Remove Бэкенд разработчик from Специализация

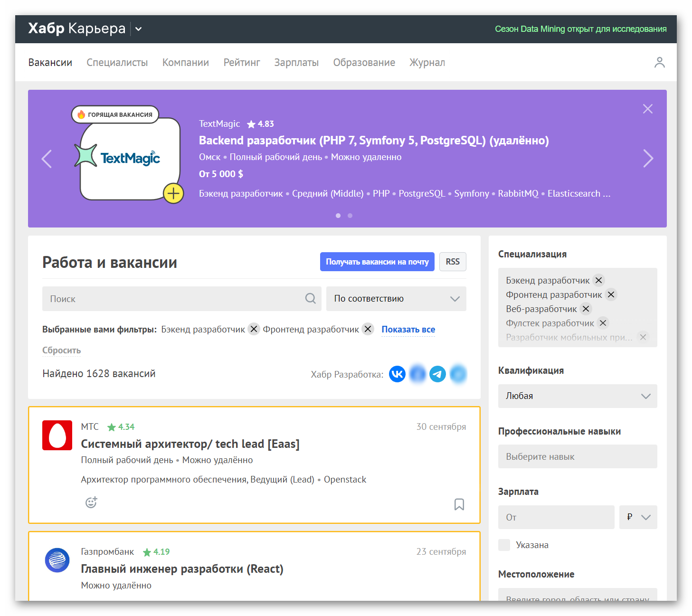[x=599, y=280]
